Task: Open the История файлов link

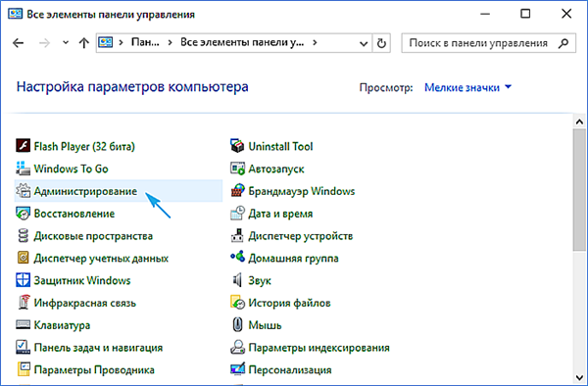Action: coord(289,303)
